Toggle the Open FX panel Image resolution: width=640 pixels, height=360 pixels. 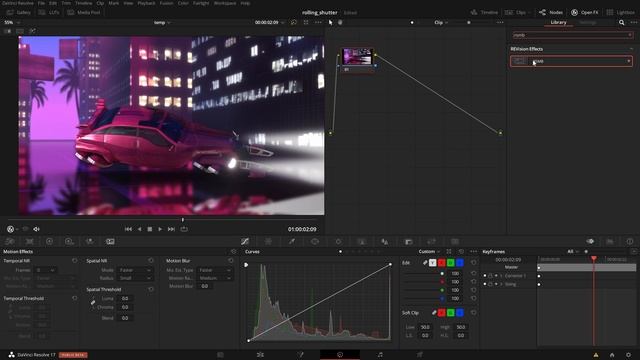coord(584,12)
